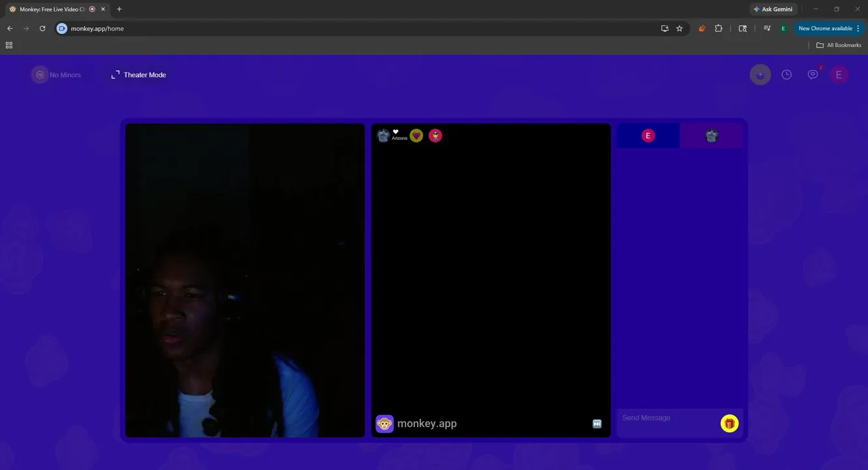The height and width of the screenshot is (470, 868).
Task: Open the magenta E profile avatar in Monkey header
Action: point(839,74)
